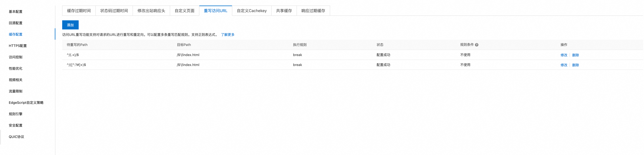Switch to 缓存过期时间 tab

click(79, 11)
